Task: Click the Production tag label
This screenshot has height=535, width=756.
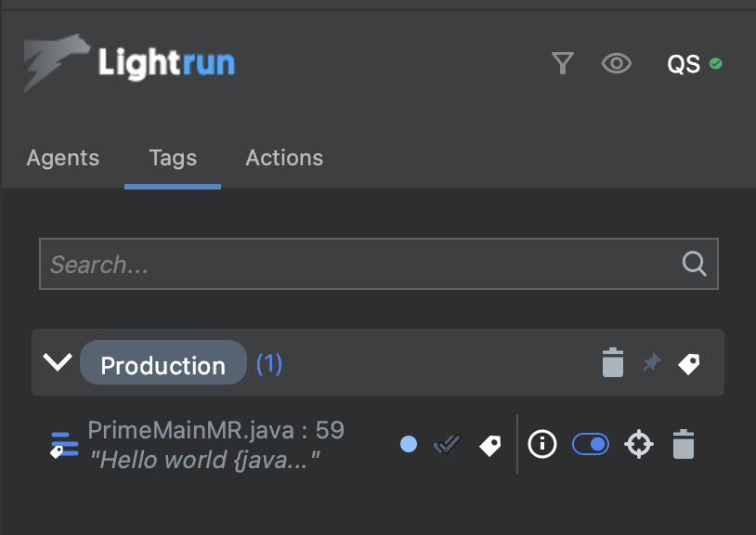Action: point(163,365)
